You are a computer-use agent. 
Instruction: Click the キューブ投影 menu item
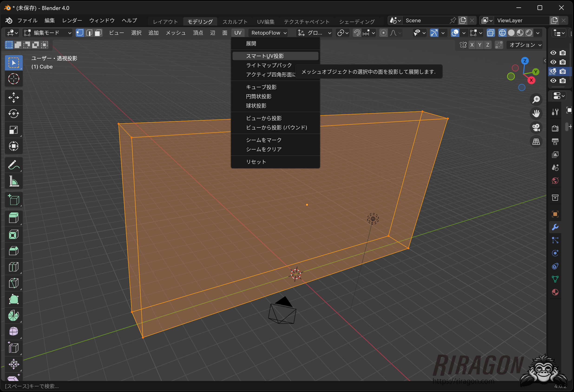pos(261,87)
